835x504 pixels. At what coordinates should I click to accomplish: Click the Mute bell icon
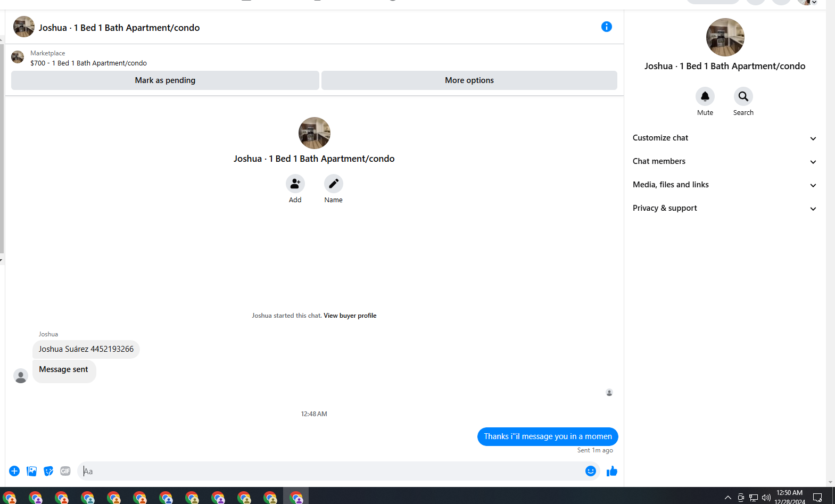[705, 96]
